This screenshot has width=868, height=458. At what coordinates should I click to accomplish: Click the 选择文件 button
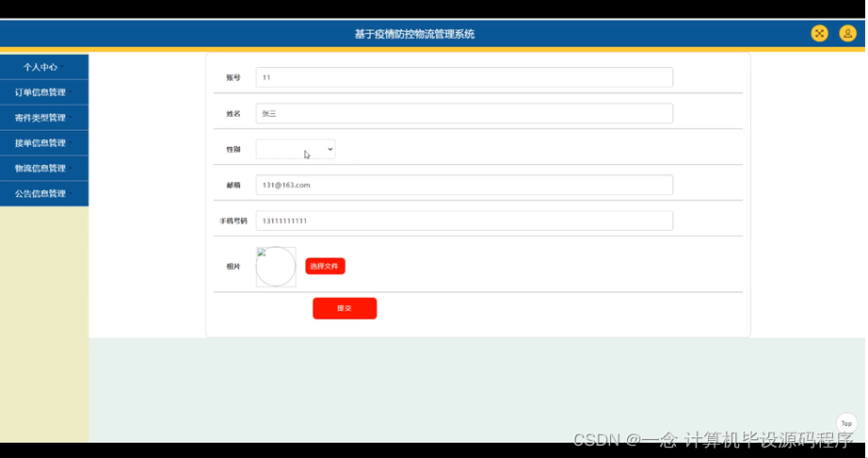click(x=325, y=266)
